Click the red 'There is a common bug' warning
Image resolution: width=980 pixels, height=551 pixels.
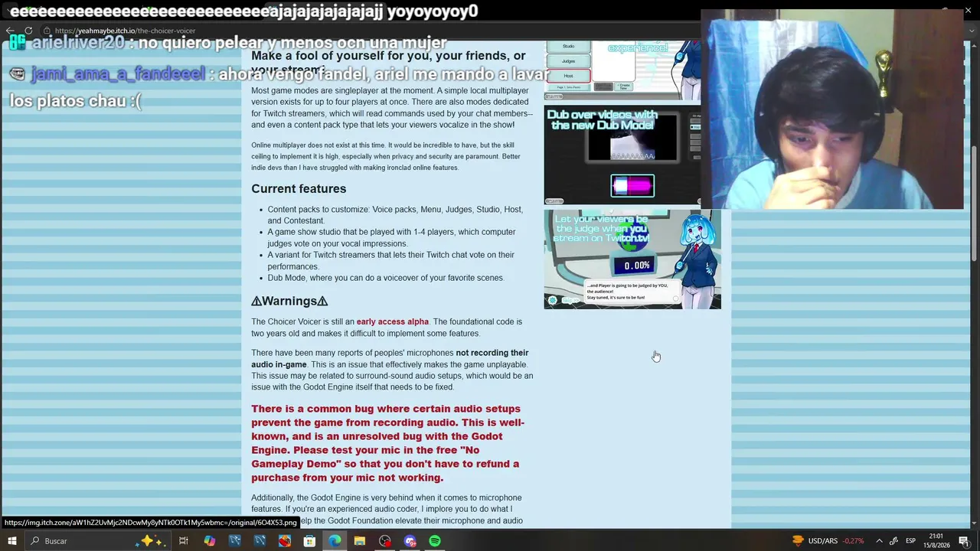click(x=387, y=443)
